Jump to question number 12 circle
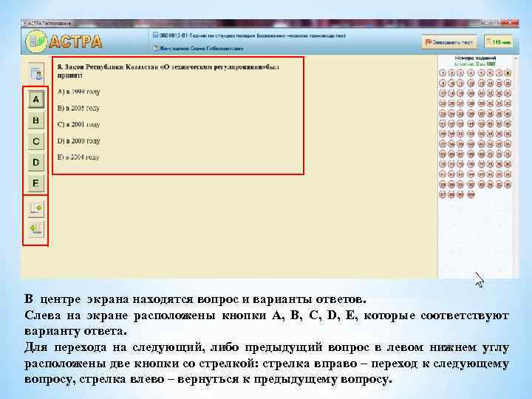The width and height of the screenshot is (532, 399). 471,83
